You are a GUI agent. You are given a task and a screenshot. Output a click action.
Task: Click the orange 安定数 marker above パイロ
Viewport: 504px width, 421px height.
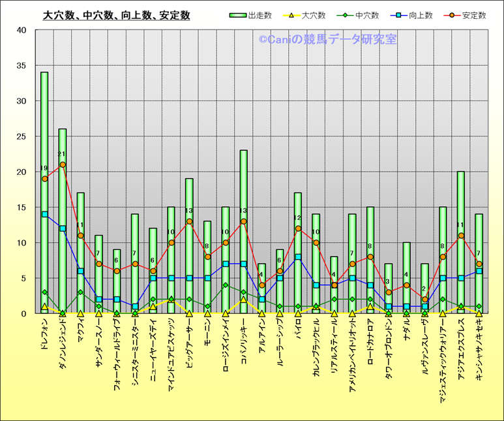pyautogui.click(x=298, y=228)
